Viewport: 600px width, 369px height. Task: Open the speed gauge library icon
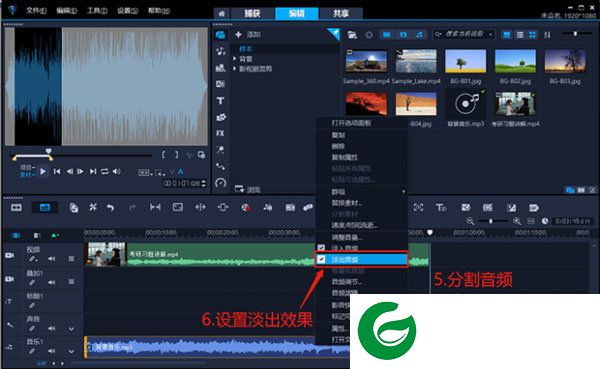point(221,183)
